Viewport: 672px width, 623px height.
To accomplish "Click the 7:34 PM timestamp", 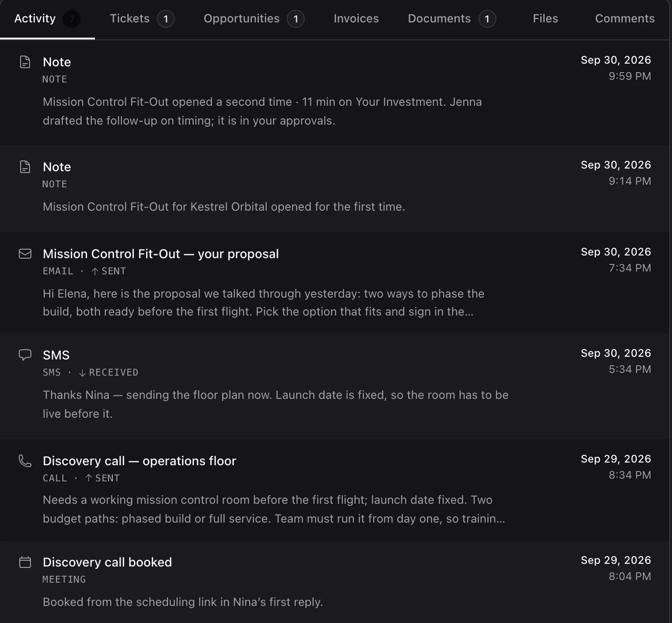I will coord(629,268).
